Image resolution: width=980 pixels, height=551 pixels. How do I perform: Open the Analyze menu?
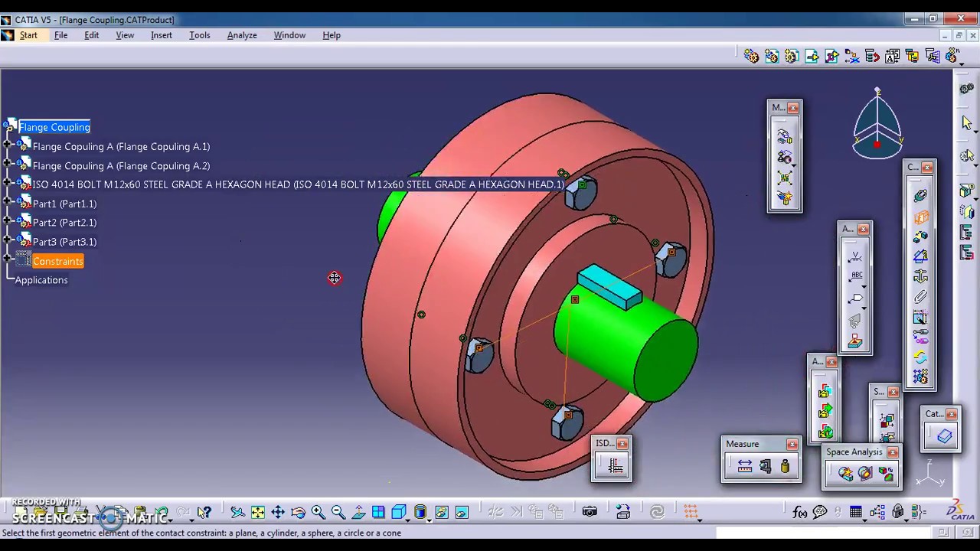point(242,35)
